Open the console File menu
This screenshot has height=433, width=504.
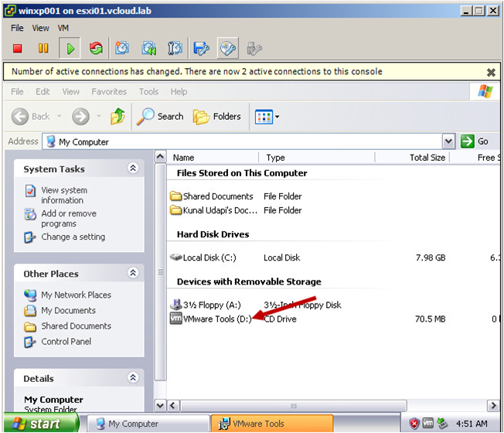coord(17,28)
